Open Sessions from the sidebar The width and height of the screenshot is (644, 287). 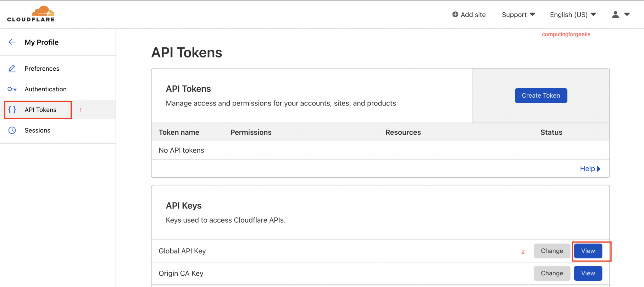click(37, 130)
